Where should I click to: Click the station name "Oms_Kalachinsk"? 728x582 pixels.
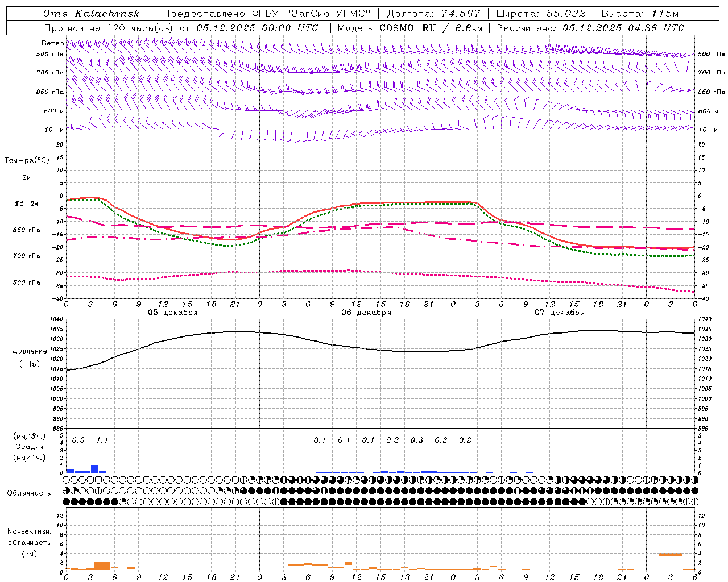click(91, 14)
